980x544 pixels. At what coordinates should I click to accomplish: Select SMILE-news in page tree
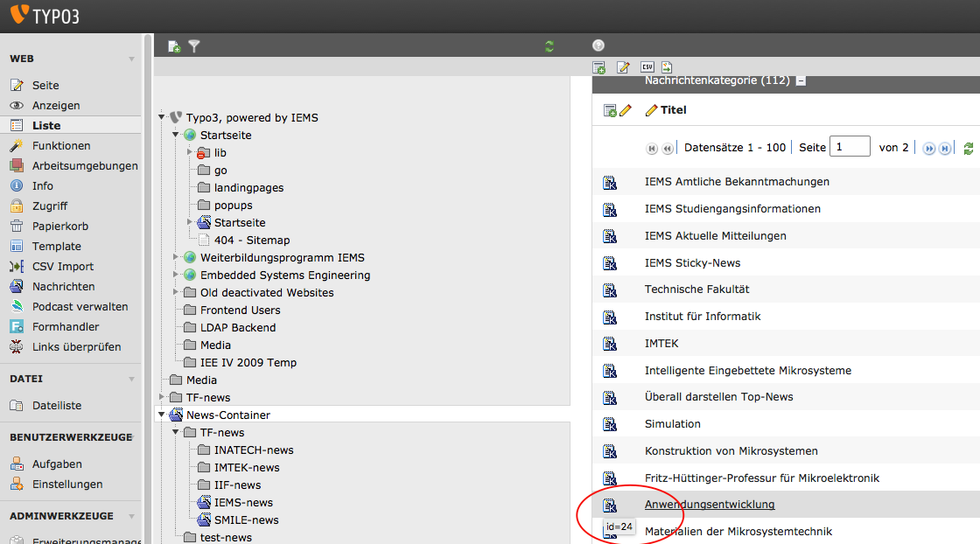[246, 520]
